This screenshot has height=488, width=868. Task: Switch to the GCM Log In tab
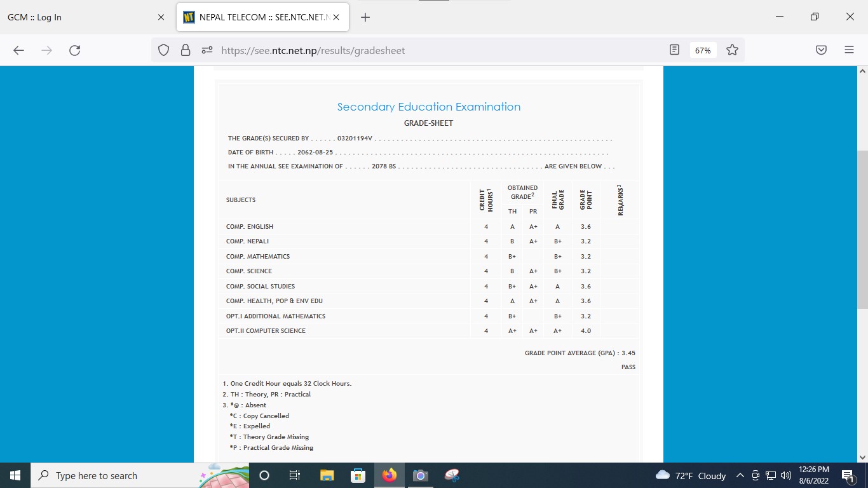pos(76,17)
